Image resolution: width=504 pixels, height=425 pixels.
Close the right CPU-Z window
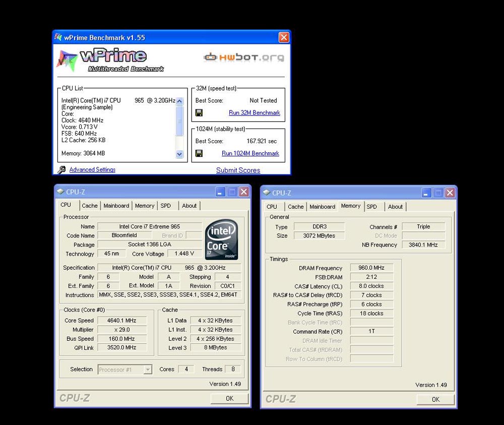click(450, 193)
